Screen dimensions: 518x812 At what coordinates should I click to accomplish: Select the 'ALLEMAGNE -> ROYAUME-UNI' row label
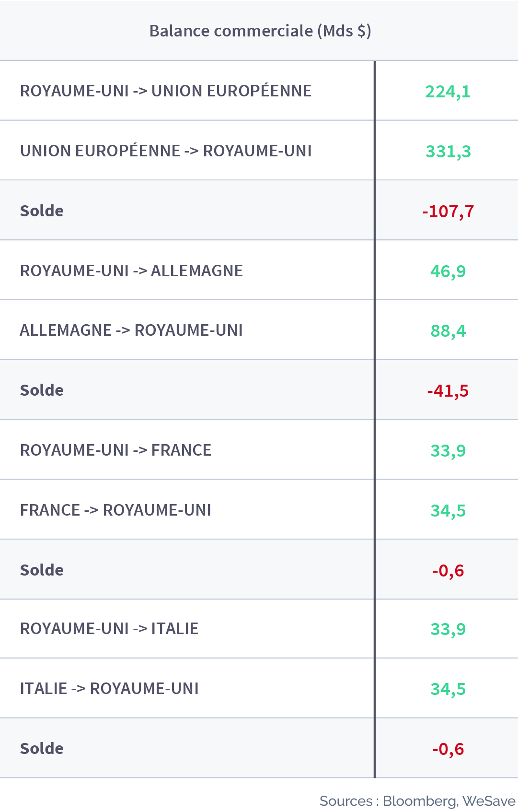click(131, 330)
